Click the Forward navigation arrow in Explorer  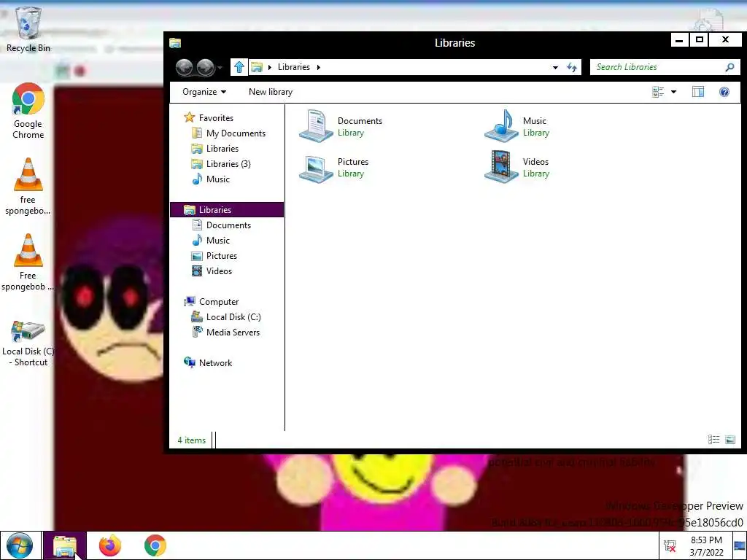pyautogui.click(x=205, y=68)
